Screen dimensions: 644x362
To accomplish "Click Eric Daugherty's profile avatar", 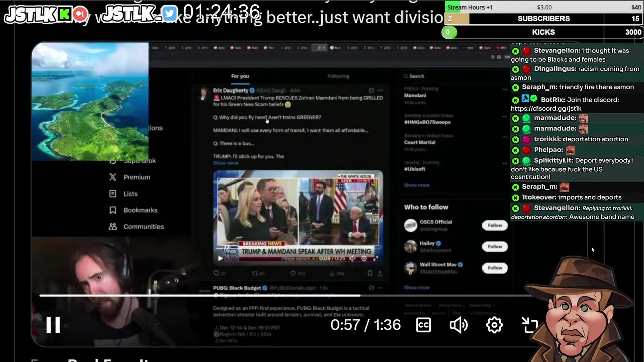I will [x=204, y=94].
